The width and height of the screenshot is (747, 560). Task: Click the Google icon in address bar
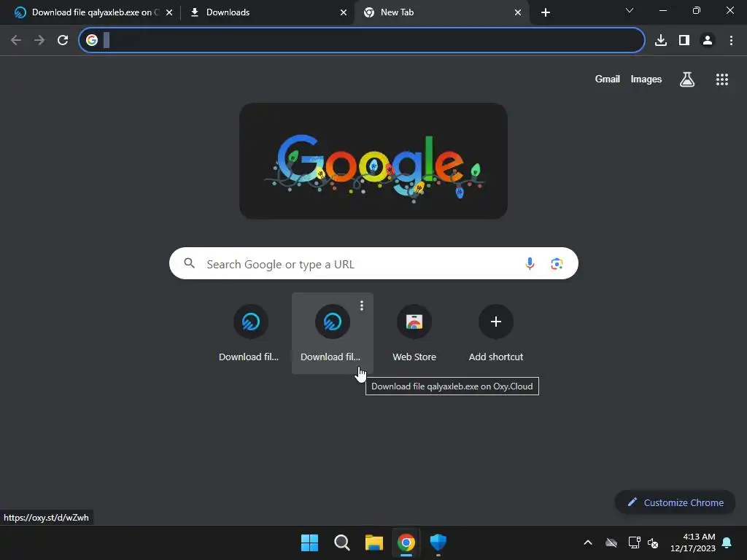(x=92, y=40)
